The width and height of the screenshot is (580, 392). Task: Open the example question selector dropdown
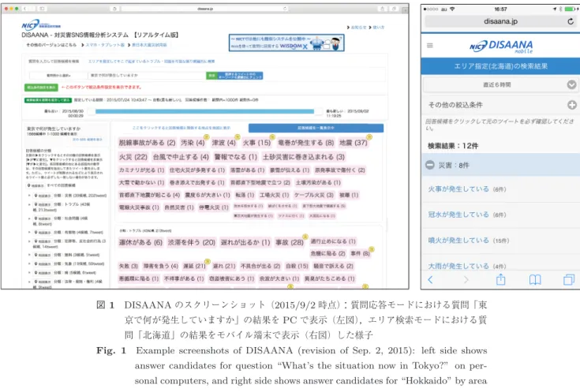click(x=58, y=76)
